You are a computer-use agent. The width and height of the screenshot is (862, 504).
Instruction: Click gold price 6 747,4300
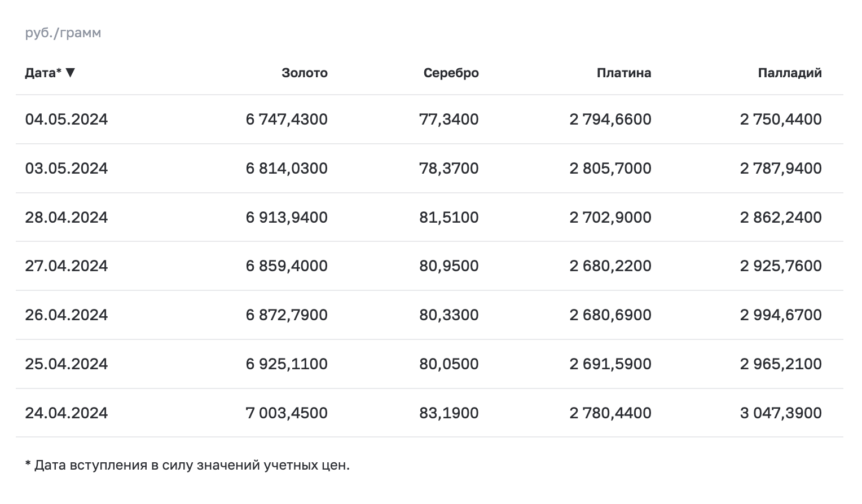coord(287,120)
